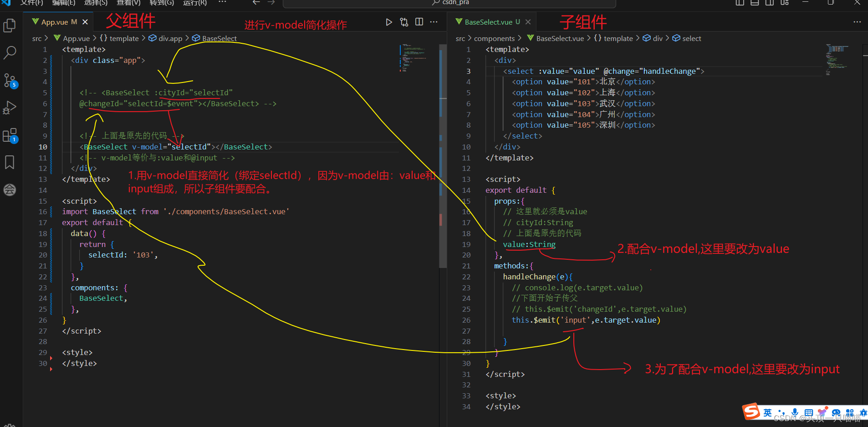Open the Extensions view with 1 notification

point(10,135)
